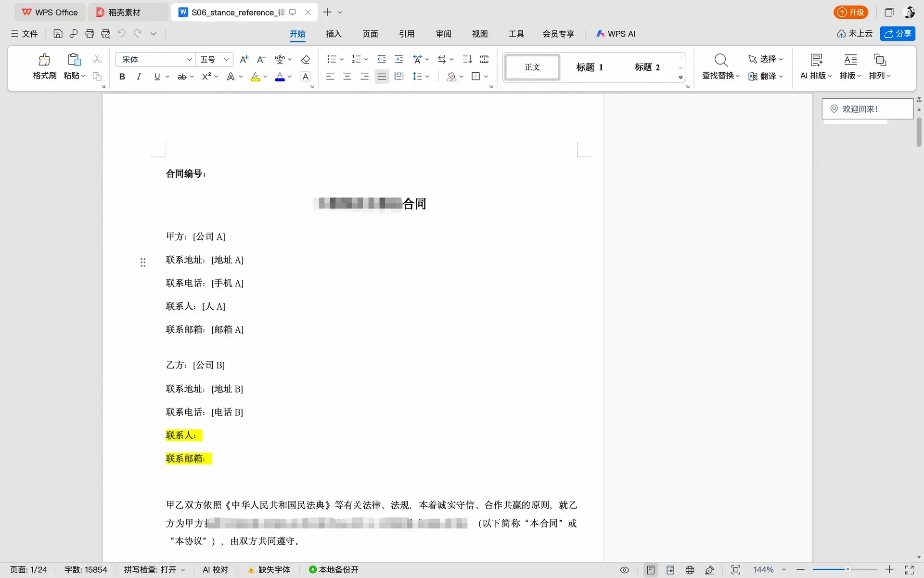
Task: Open the 视图 View tab
Action: pos(480,34)
